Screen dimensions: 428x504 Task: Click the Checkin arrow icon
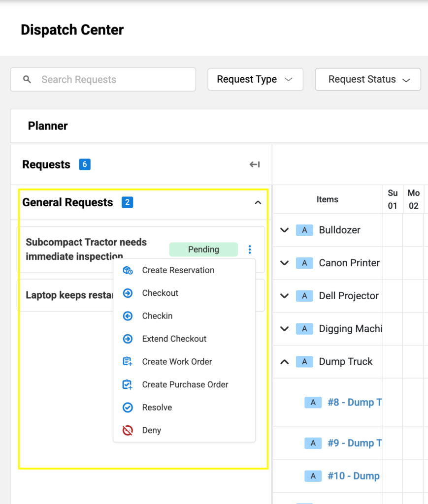tap(128, 316)
